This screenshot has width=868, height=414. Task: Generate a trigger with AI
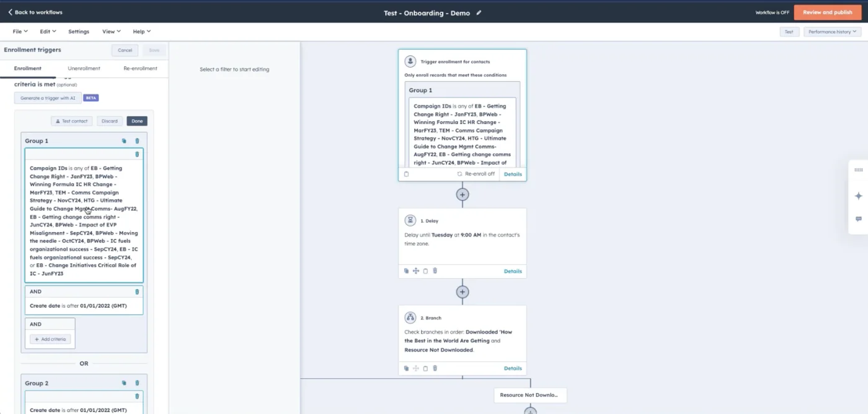[48, 98]
